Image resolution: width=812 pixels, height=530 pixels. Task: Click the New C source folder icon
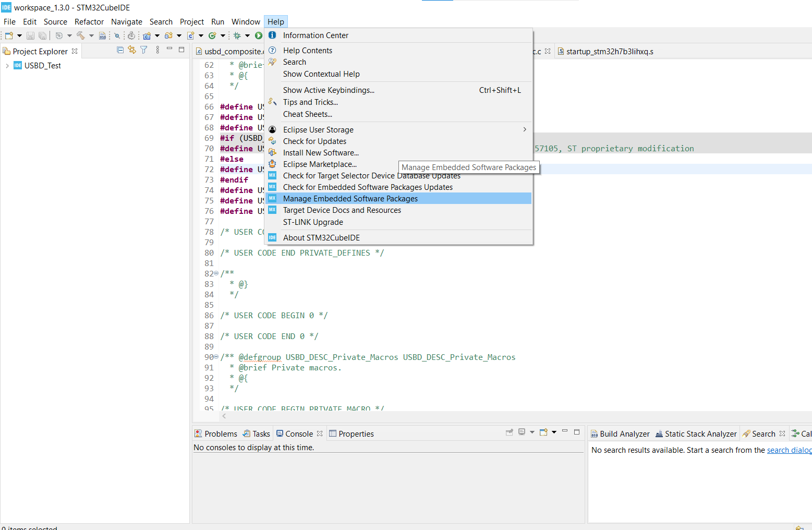coord(168,35)
